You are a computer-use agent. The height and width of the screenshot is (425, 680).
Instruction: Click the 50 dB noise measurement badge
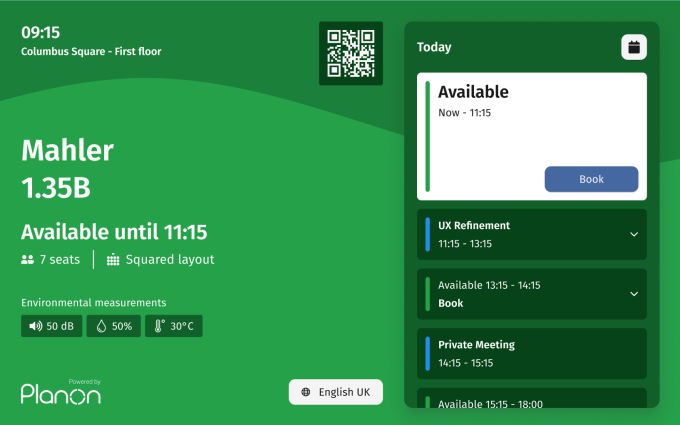coord(52,326)
